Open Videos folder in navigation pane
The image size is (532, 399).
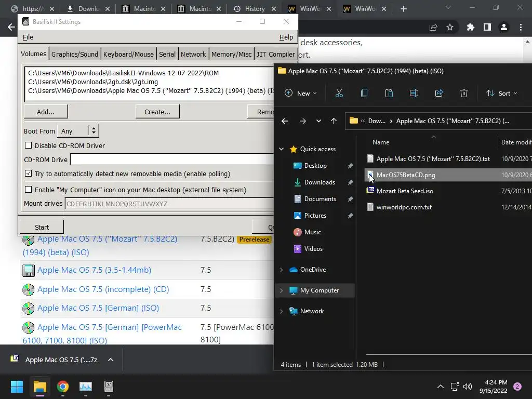(x=313, y=249)
